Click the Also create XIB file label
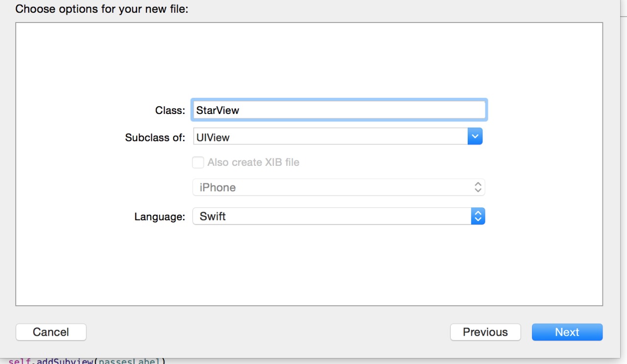627x364 pixels. (x=253, y=162)
